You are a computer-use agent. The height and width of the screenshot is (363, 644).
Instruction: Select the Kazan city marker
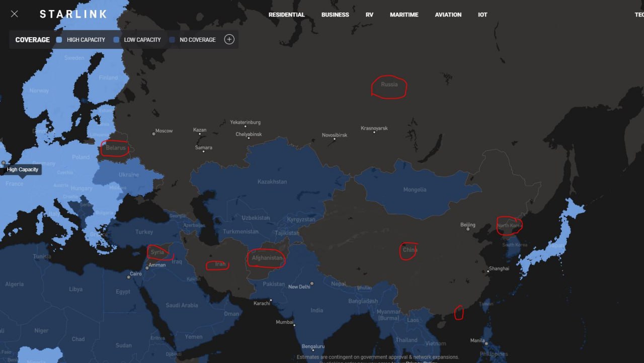[200, 134]
